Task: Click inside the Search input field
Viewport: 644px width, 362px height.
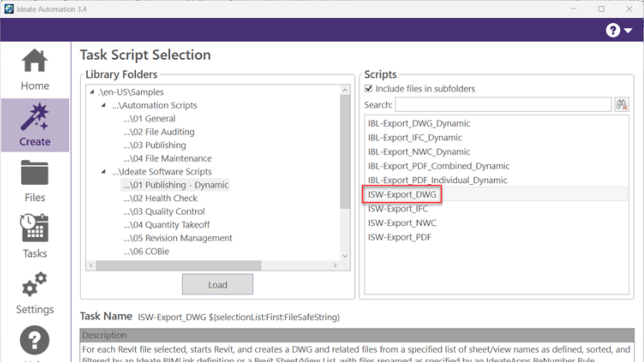Action: click(503, 104)
